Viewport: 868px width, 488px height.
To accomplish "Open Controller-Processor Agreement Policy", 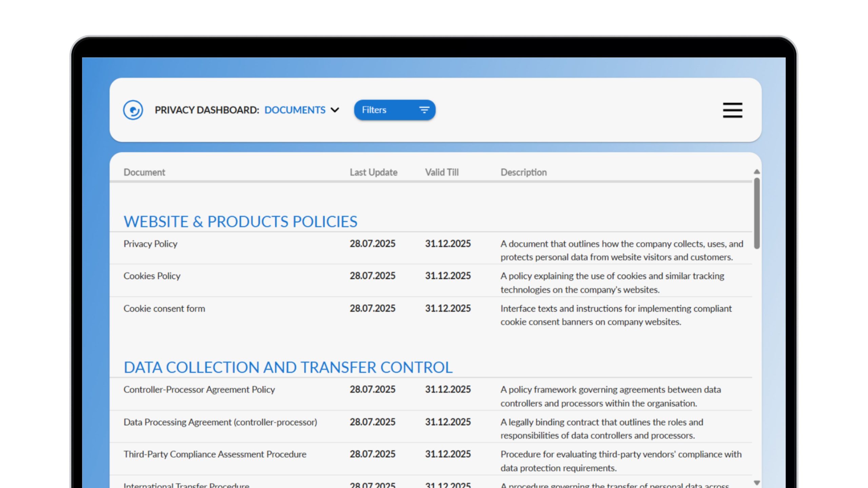I will pyautogui.click(x=199, y=389).
